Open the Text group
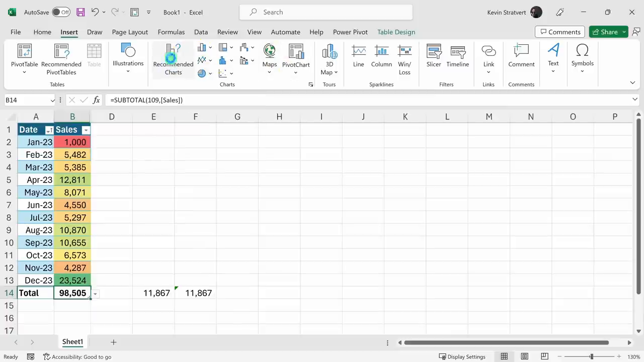Image resolution: width=644 pixels, height=362 pixels. pos(553,58)
